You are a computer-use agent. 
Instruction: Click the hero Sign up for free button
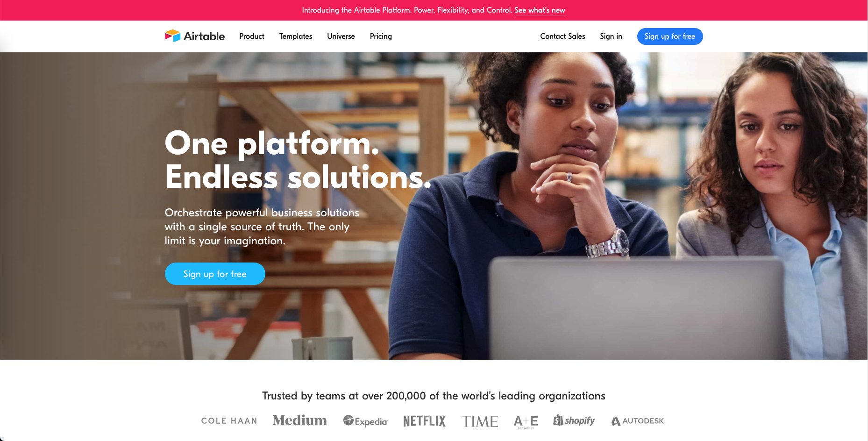click(215, 274)
